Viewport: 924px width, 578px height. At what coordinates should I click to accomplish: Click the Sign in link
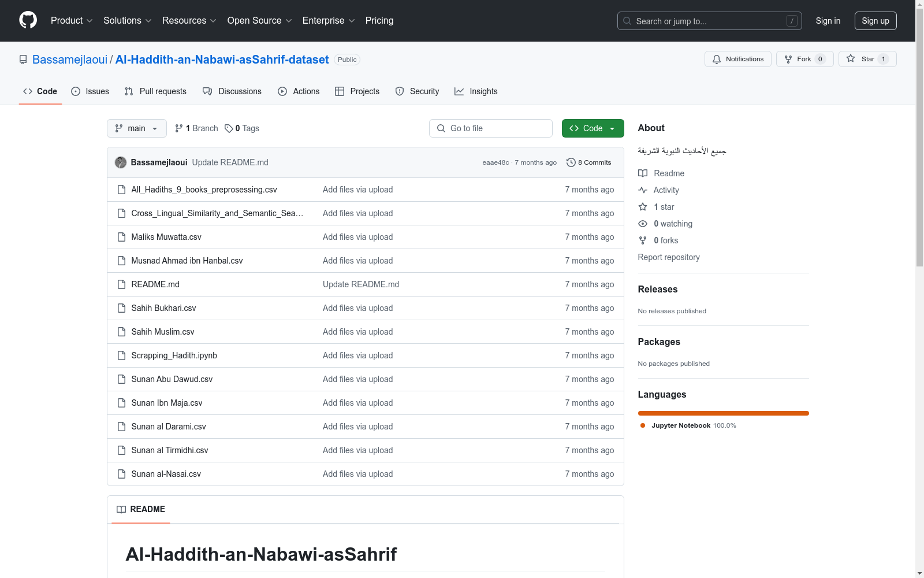pyautogui.click(x=828, y=21)
